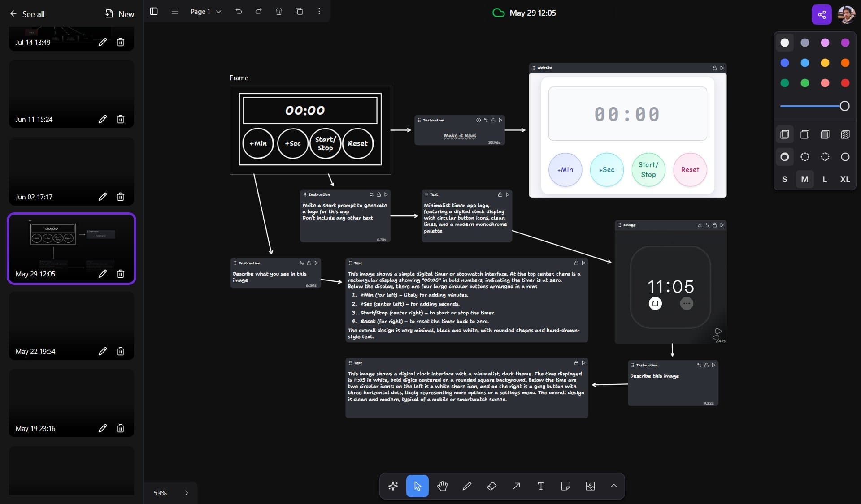Create a new board with the New button
The width and height of the screenshot is (861, 504).
coord(119,14)
